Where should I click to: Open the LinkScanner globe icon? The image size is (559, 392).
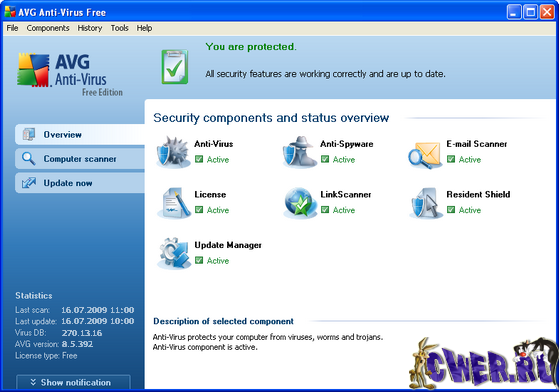tap(300, 202)
